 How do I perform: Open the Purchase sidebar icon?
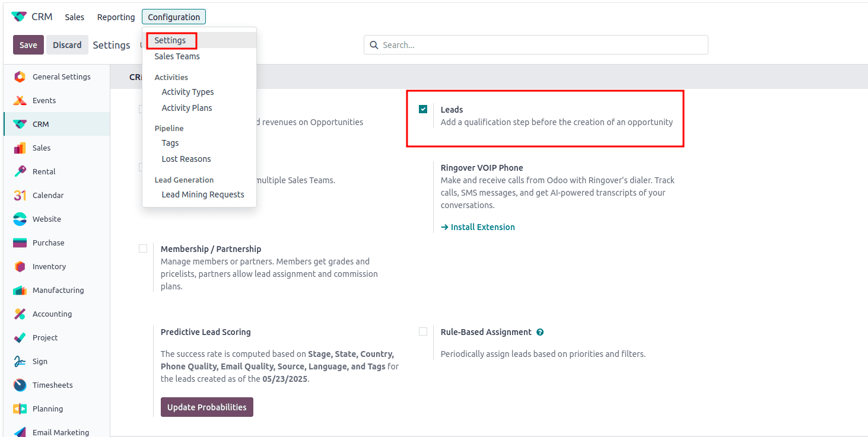tap(20, 243)
